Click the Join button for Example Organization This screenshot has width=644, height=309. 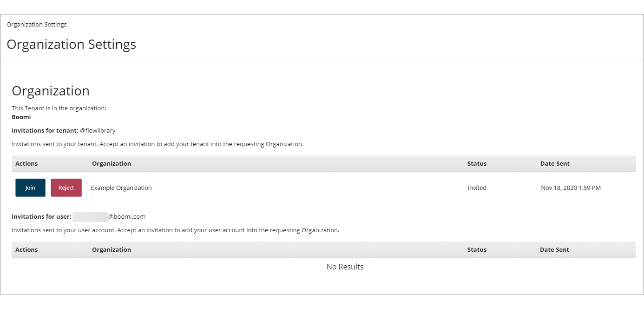click(30, 188)
